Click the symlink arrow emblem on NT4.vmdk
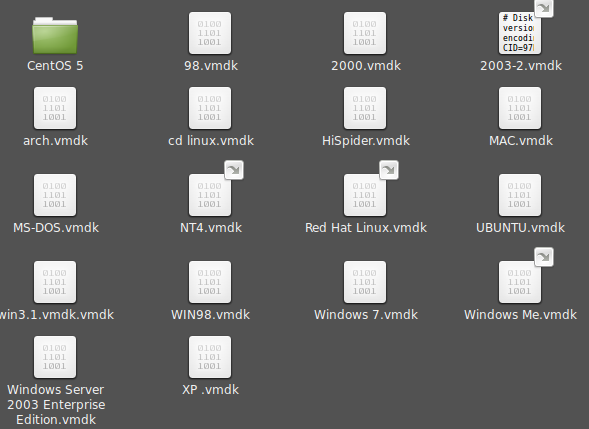The image size is (589, 429). point(234,170)
